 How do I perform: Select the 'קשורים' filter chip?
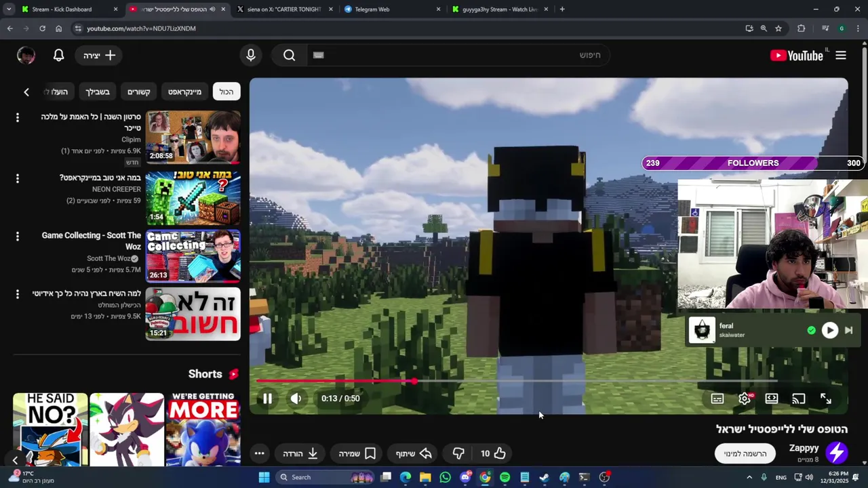(x=139, y=91)
